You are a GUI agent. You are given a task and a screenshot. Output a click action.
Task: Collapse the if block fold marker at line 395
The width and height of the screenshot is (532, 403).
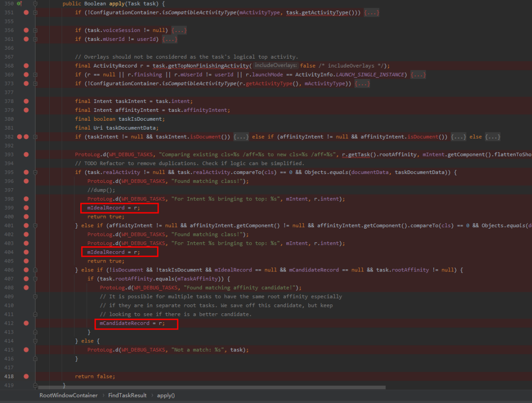(35, 172)
